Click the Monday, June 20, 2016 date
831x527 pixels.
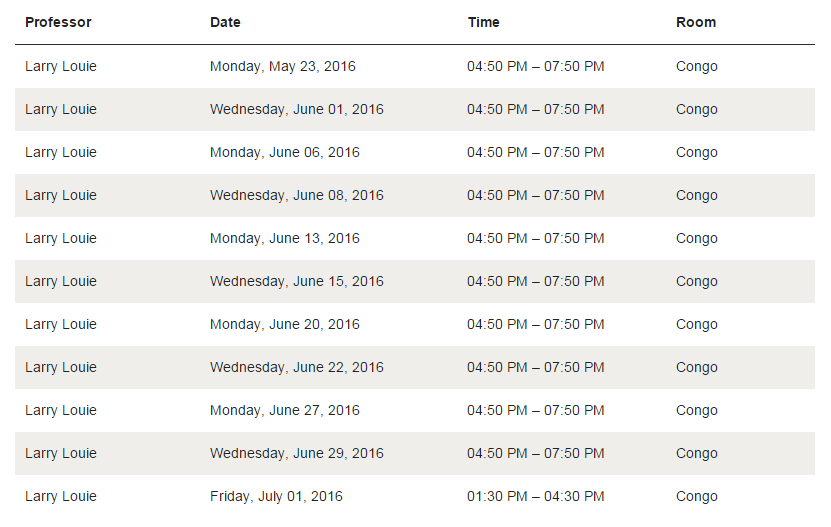(x=285, y=324)
